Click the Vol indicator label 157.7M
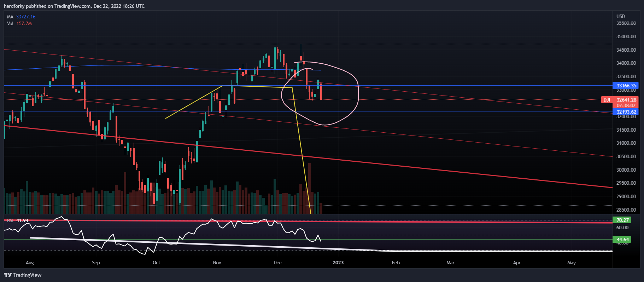 click(19, 23)
